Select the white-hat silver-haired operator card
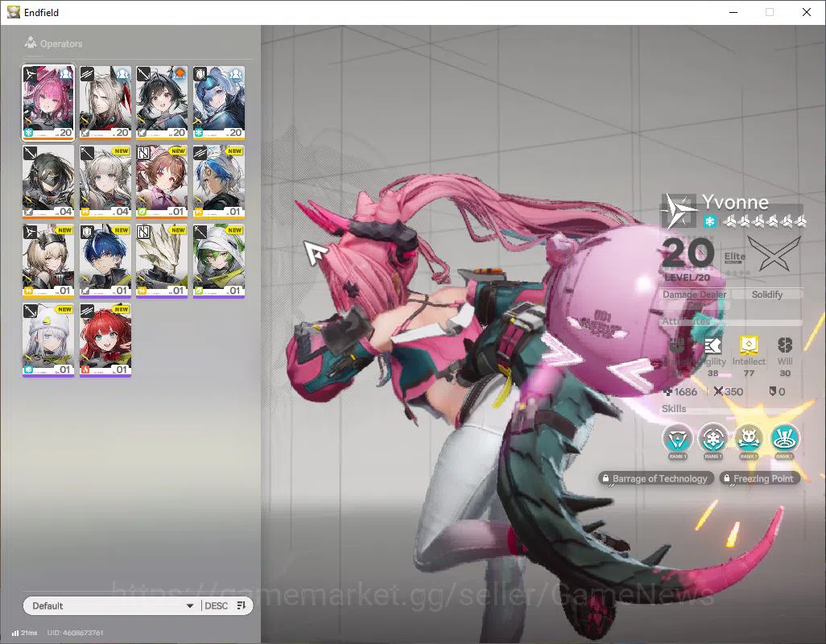This screenshot has height=644, width=826. [48, 341]
